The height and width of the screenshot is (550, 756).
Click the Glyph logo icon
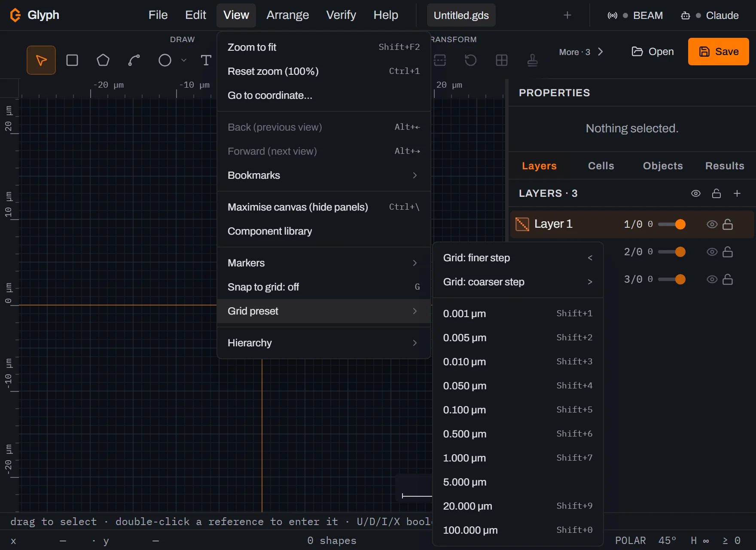click(15, 15)
